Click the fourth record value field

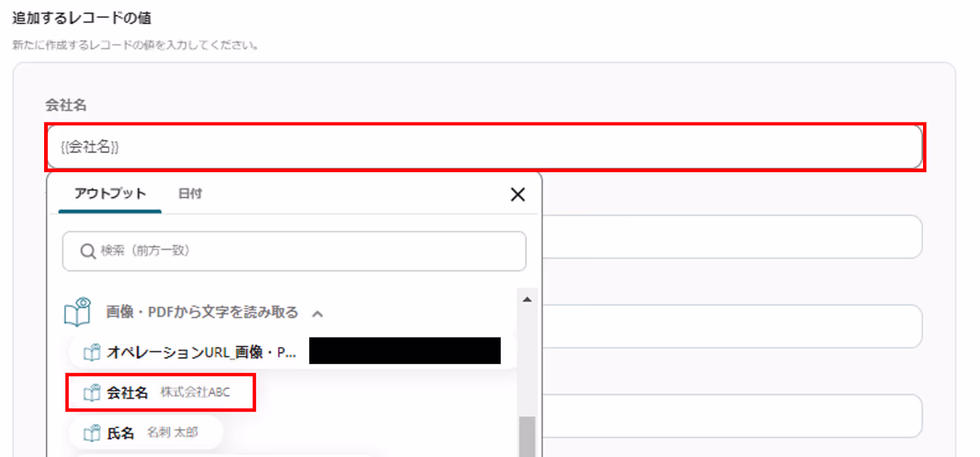tap(732, 416)
